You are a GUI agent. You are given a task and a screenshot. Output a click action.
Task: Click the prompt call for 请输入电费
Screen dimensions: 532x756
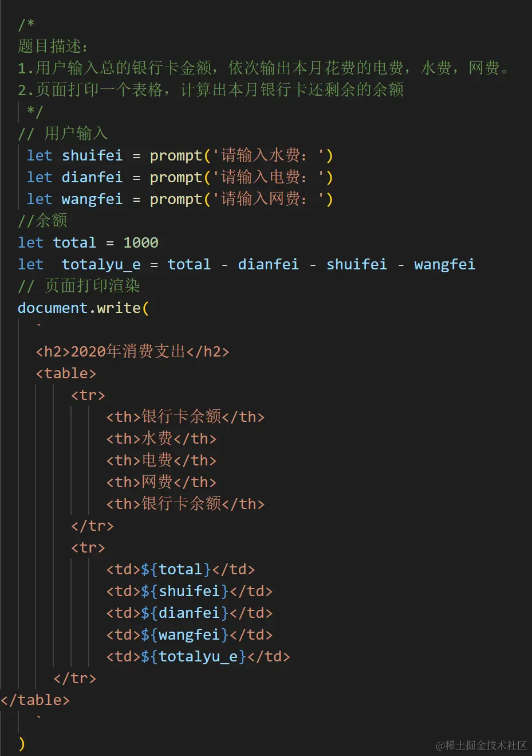pos(176,177)
